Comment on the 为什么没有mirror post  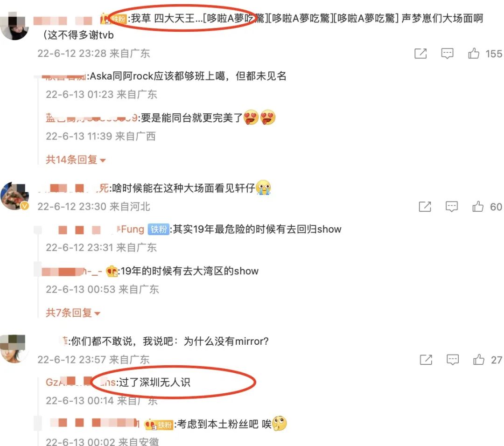[453, 360]
